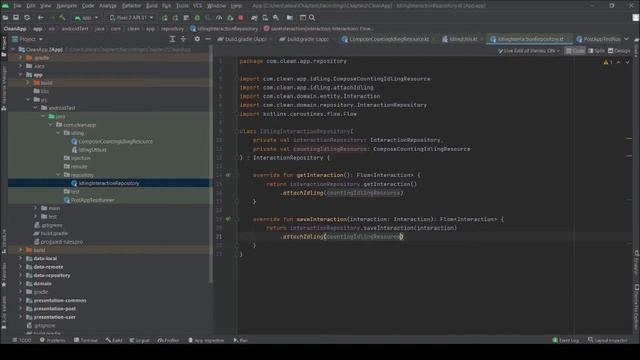
Task: Navigate back with the left arrow icon
Action: coord(40,18)
